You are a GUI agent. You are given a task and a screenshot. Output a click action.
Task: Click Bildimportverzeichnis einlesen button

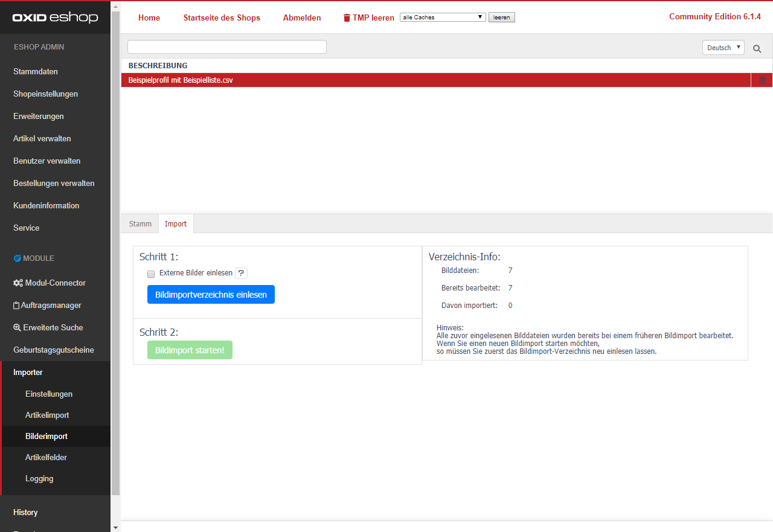(211, 295)
